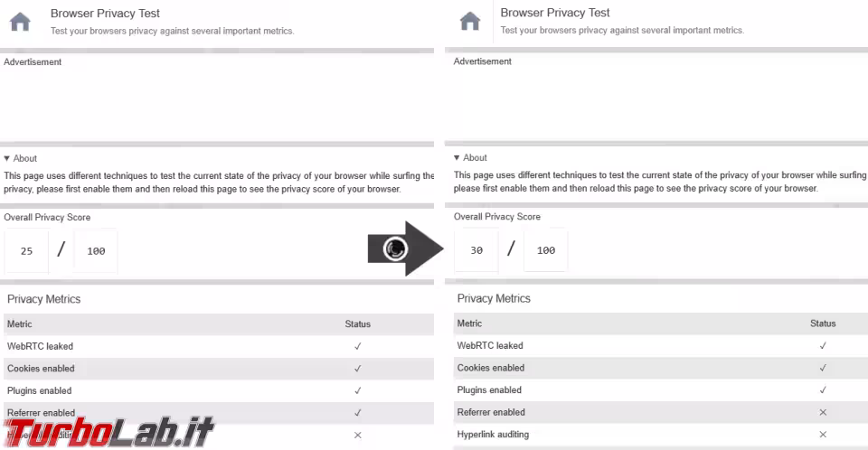Click the score value 25 in the left panel
Image resolution: width=868 pixels, height=450 pixels.
point(26,250)
